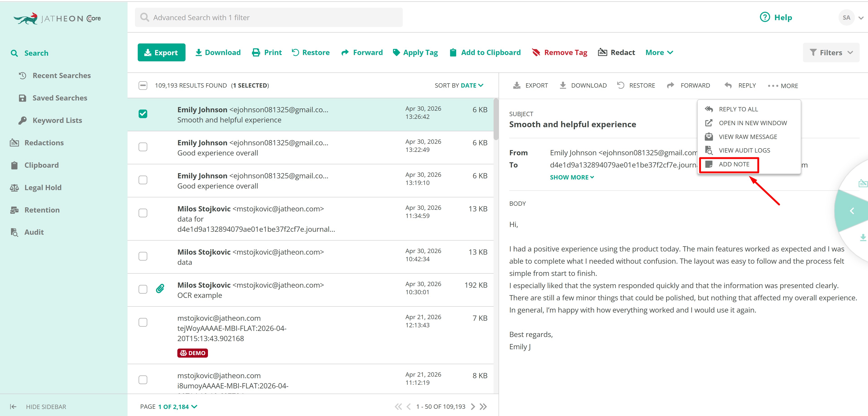Screen dimensions: 868x416
Task: Click Export in the message preview toolbar
Action: (x=530, y=86)
